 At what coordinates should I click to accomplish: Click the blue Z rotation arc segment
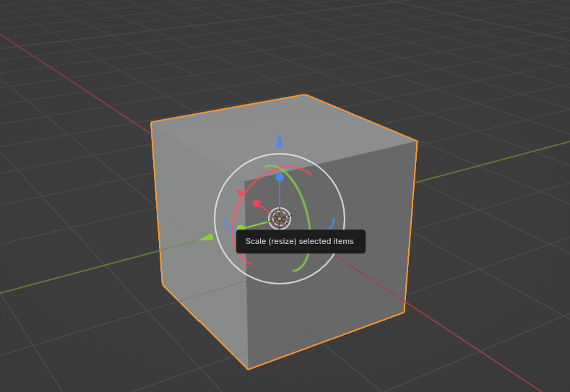point(332,224)
